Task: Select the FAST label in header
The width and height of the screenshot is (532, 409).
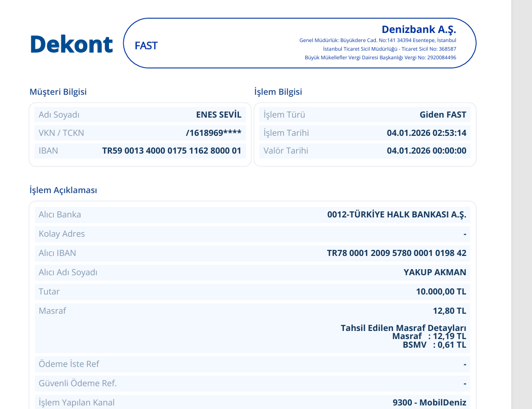Action: (x=146, y=46)
